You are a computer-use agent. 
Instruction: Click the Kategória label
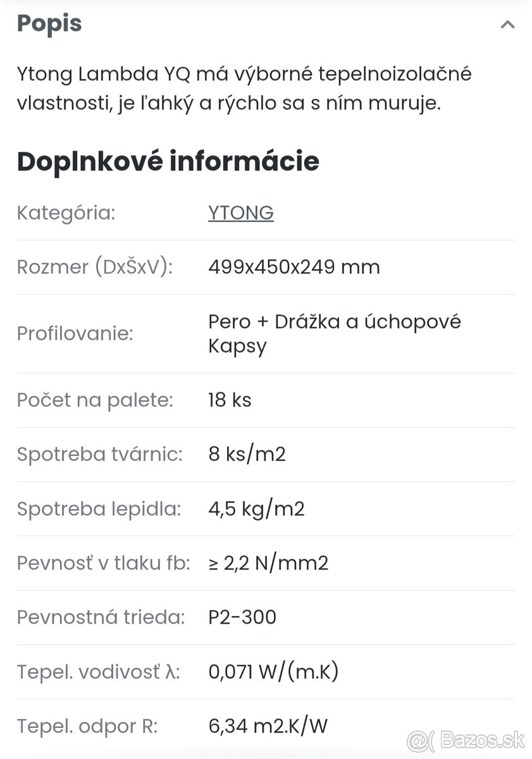tap(66, 213)
